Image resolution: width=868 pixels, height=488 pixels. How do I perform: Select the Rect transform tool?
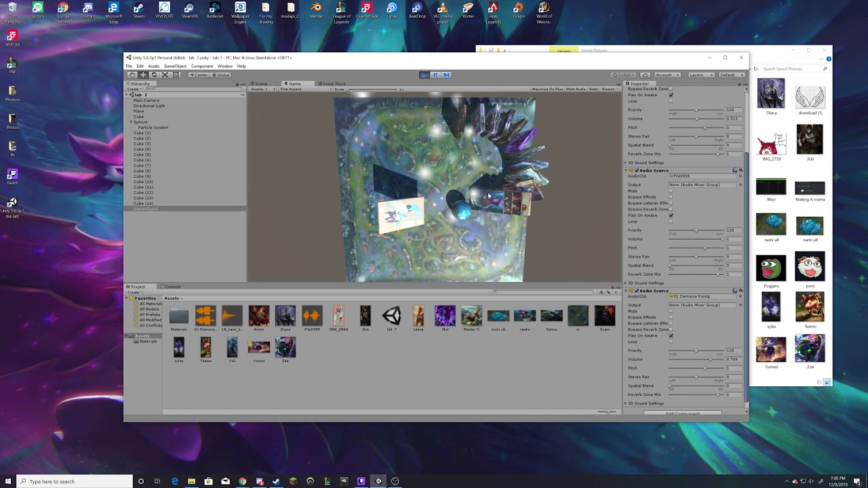(176, 75)
